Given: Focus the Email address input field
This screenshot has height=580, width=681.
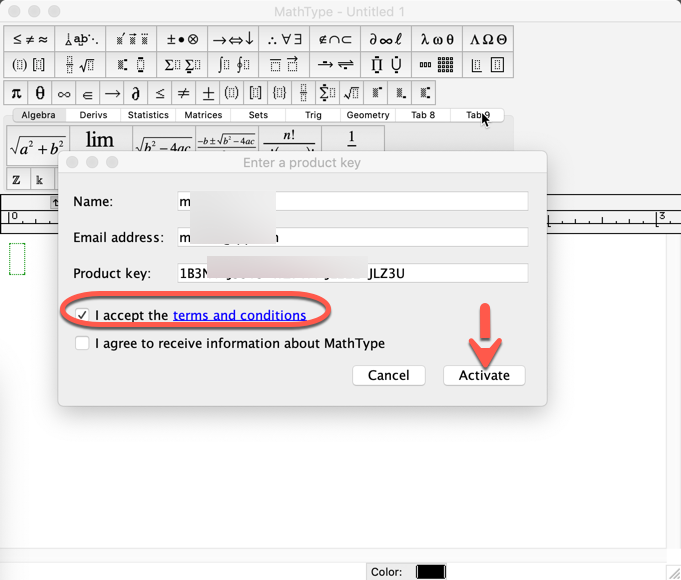Looking at the screenshot, I should pos(353,237).
